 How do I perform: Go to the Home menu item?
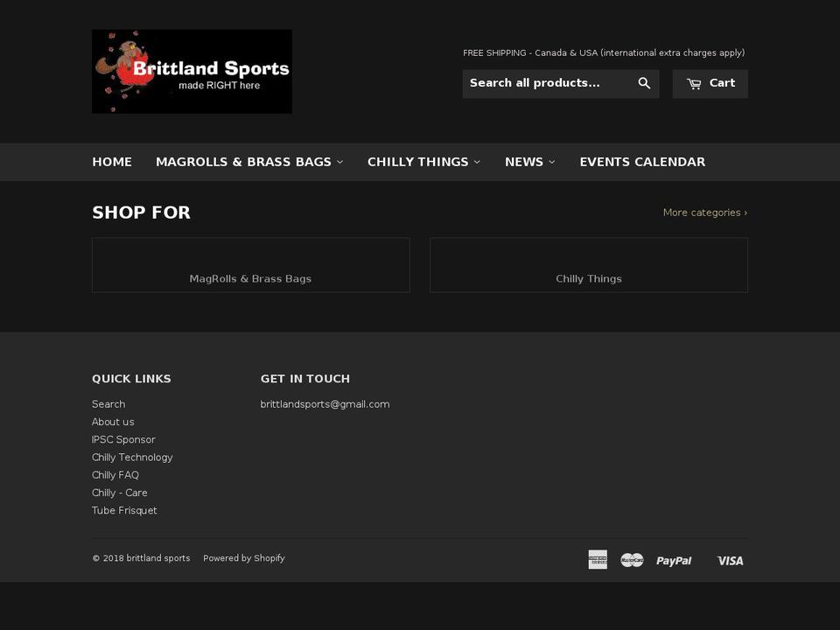click(112, 162)
